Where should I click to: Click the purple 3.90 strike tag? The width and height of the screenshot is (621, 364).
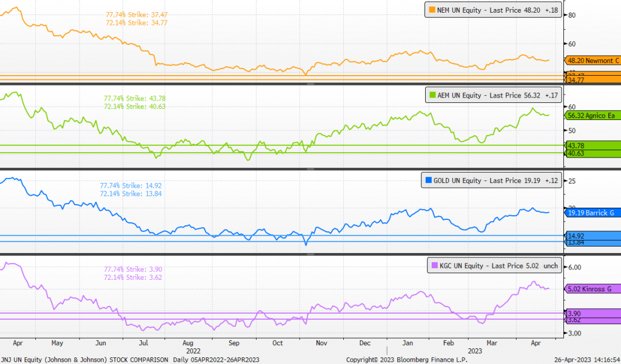pyautogui.click(x=592, y=313)
